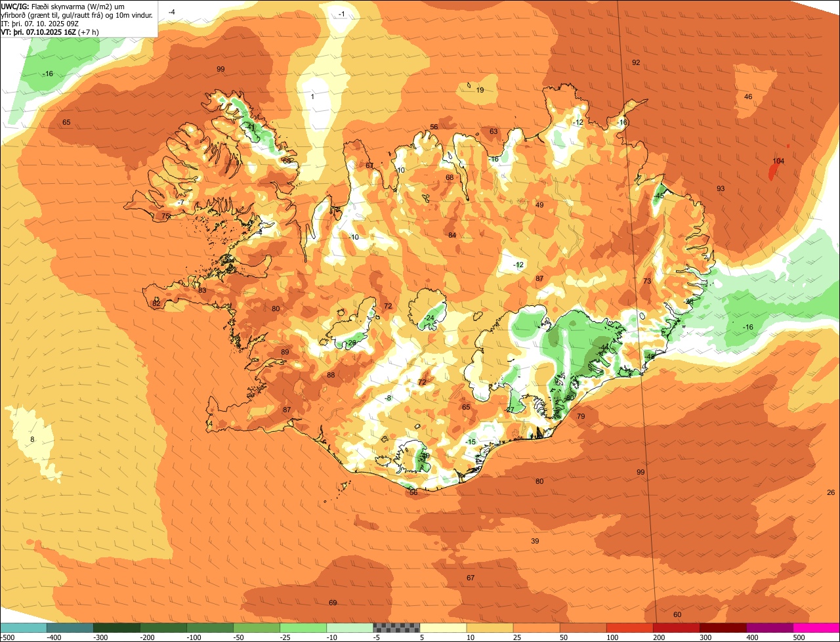Select the orange swatch between 25 and 50

536,628
